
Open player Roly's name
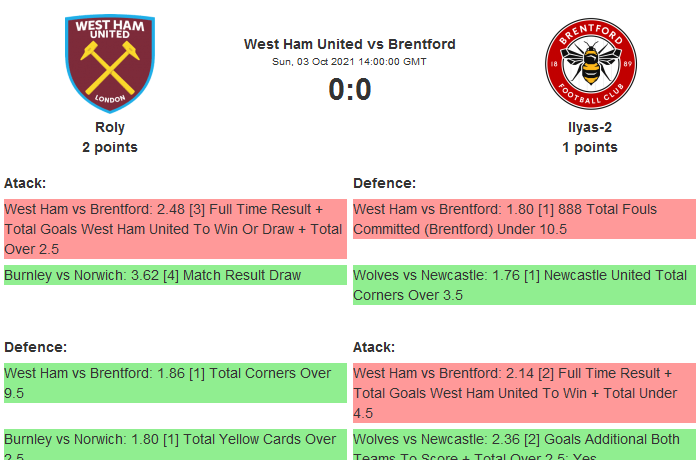[x=110, y=127]
